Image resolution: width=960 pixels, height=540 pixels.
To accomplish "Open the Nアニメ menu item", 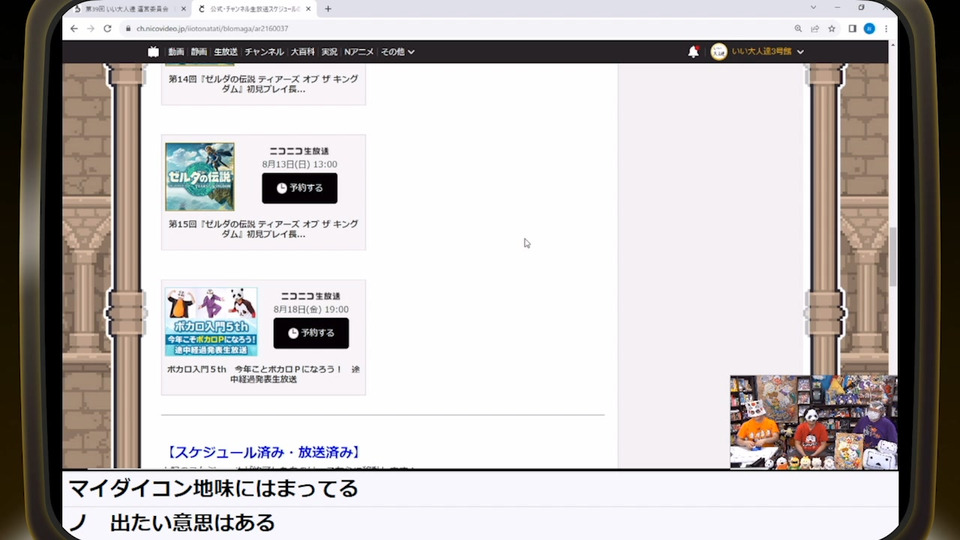I will [359, 52].
